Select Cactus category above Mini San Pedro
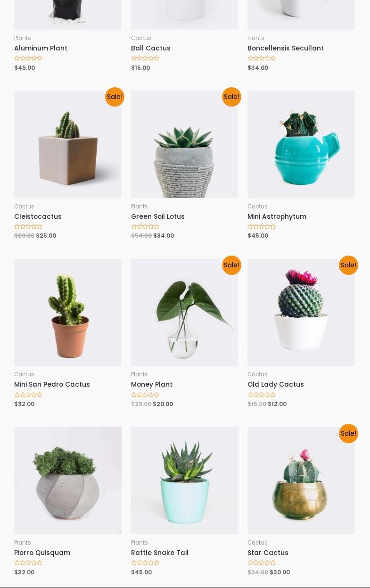 point(24,374)
